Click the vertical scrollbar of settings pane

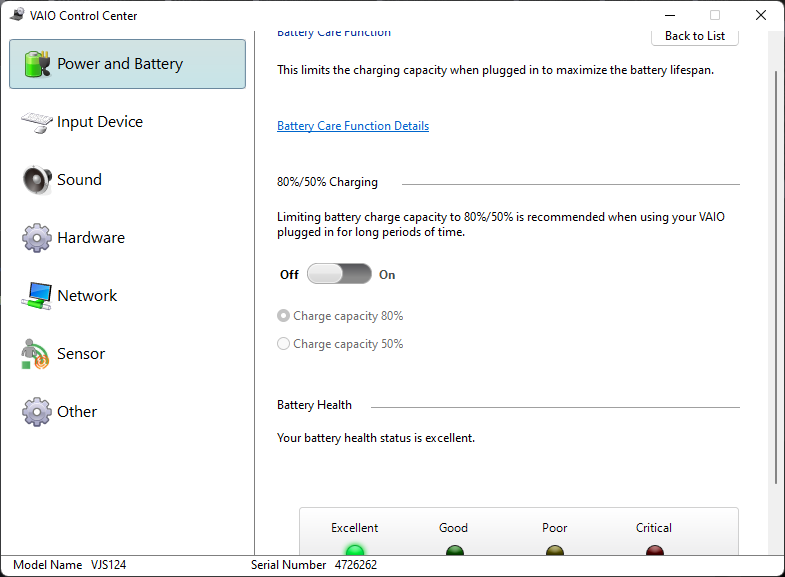tap(776, 278)
